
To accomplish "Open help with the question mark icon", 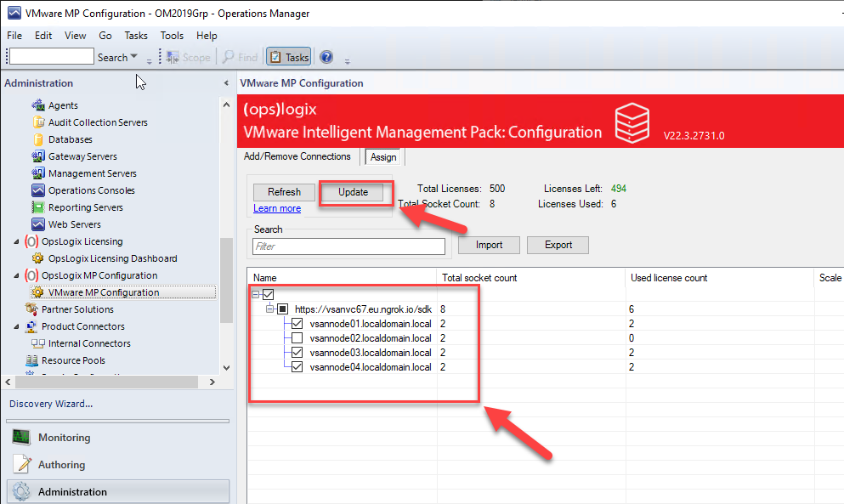I will pos(326,57).
